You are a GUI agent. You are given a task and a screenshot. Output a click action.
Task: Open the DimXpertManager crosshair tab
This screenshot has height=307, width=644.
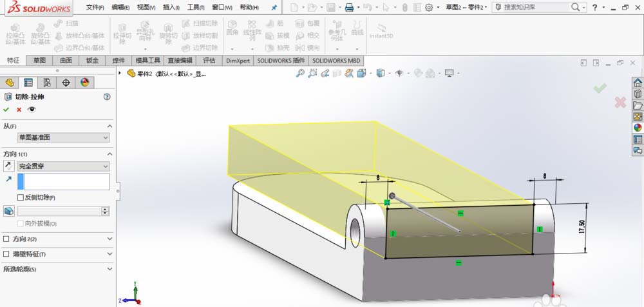click(66, 83)
